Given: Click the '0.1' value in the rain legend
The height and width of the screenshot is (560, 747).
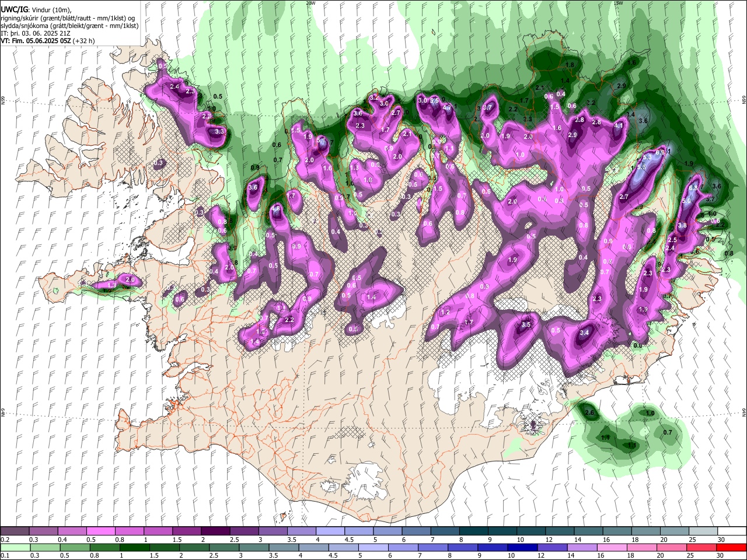Looking at the screenshot, I should click(5, 556).
